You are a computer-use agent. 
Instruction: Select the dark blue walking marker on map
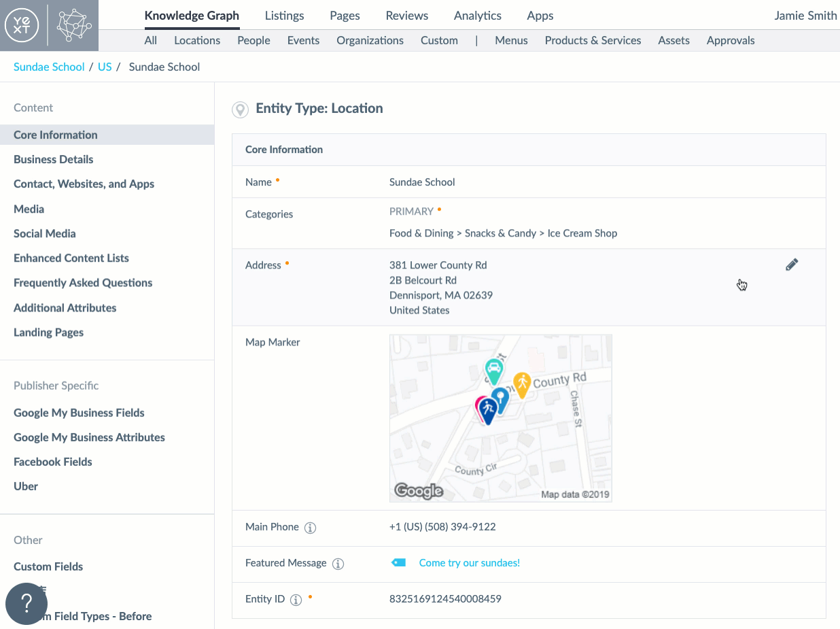(487, 411)
